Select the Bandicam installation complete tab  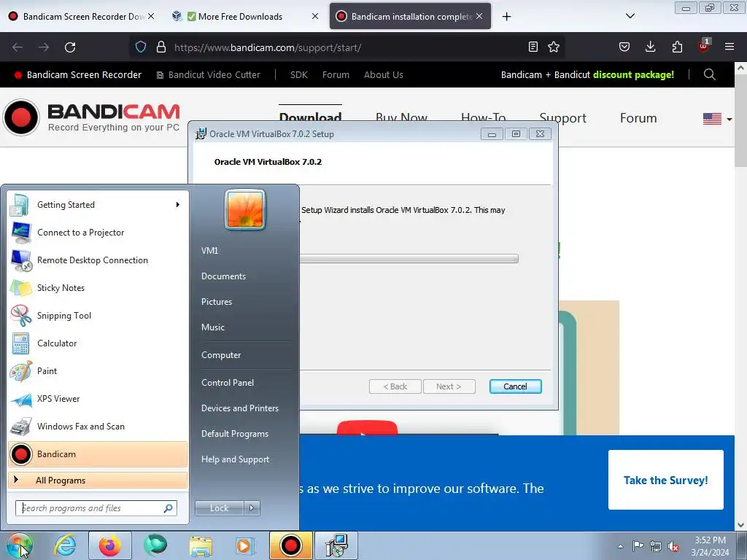(x=410, y=16)
